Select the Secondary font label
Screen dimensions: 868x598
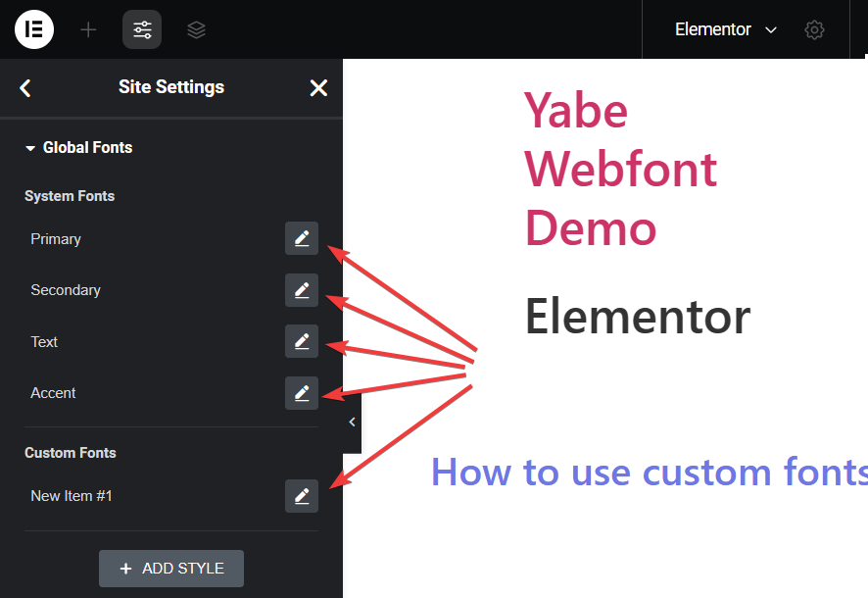(66, 290)
